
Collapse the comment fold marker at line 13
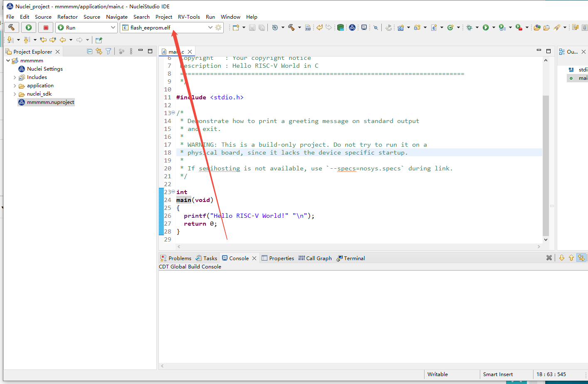point(173,113)
